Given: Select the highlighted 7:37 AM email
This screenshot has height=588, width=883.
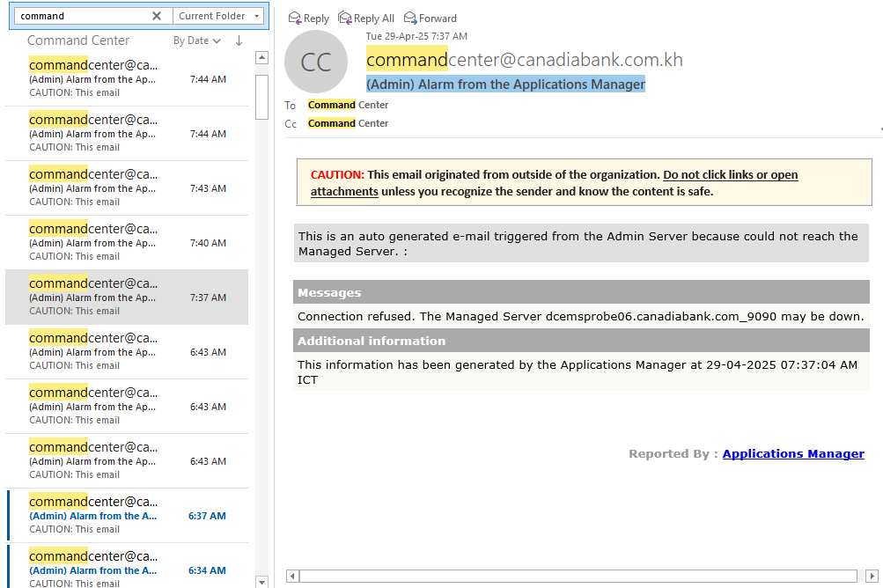Looking at the screenshot, I should tap(128, 298).
